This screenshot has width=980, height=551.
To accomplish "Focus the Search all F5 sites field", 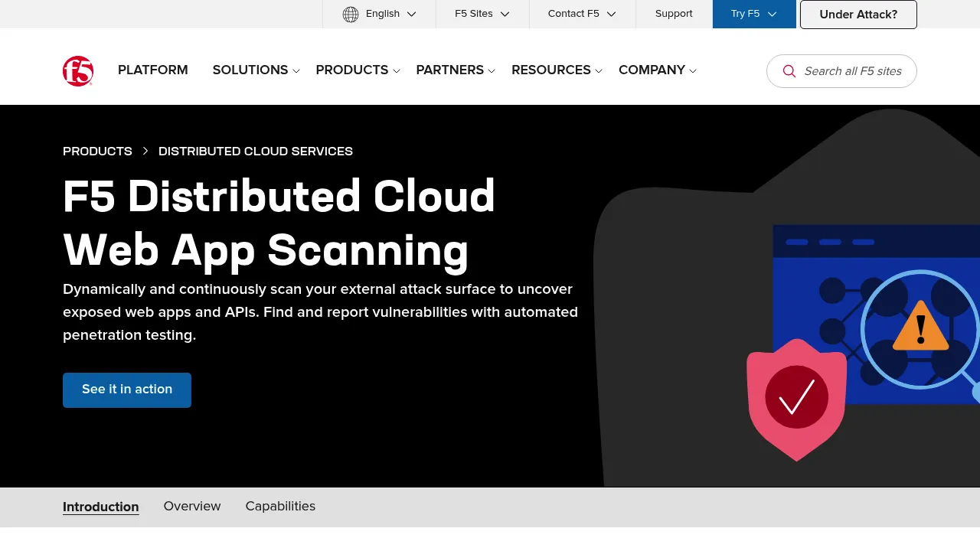I will (x=841, y=71).
